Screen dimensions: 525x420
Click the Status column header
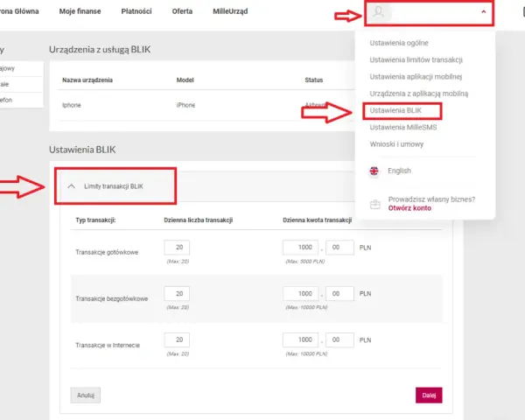click(314, 80)
